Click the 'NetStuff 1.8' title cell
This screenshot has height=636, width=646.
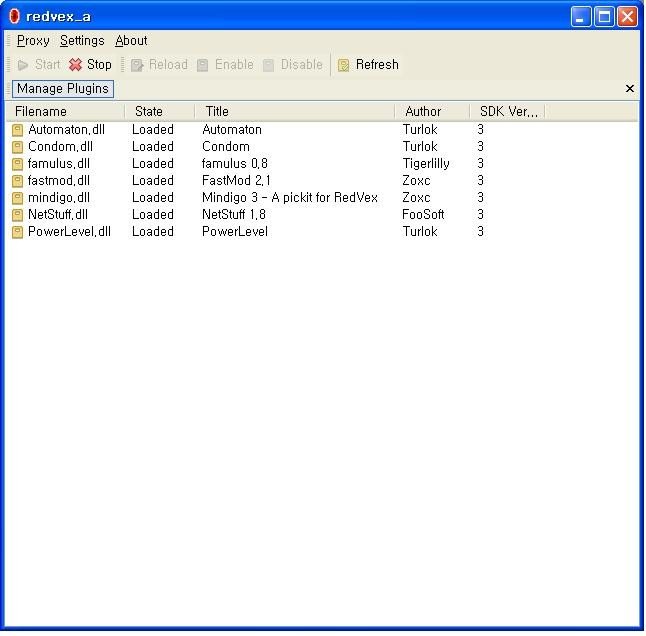pos(234,215)
